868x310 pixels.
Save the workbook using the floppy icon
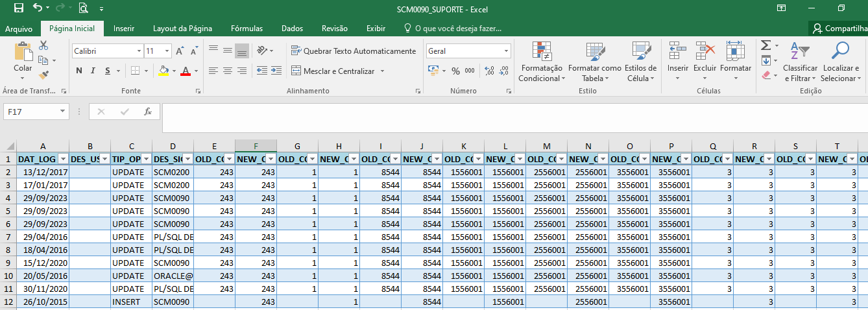[18, 8]
